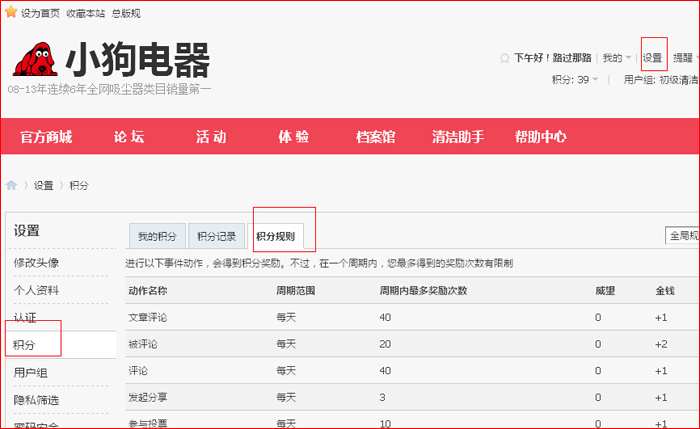Expand the 我的 dropdown menu
Image resolution: width=700 pixels, height=429 pixels.
616,58
